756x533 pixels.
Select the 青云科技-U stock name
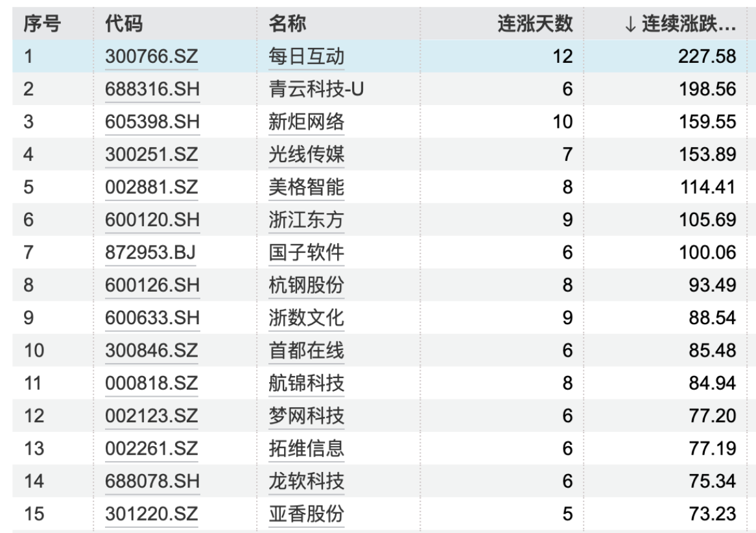pyautogui.click(x=316, y=89)
